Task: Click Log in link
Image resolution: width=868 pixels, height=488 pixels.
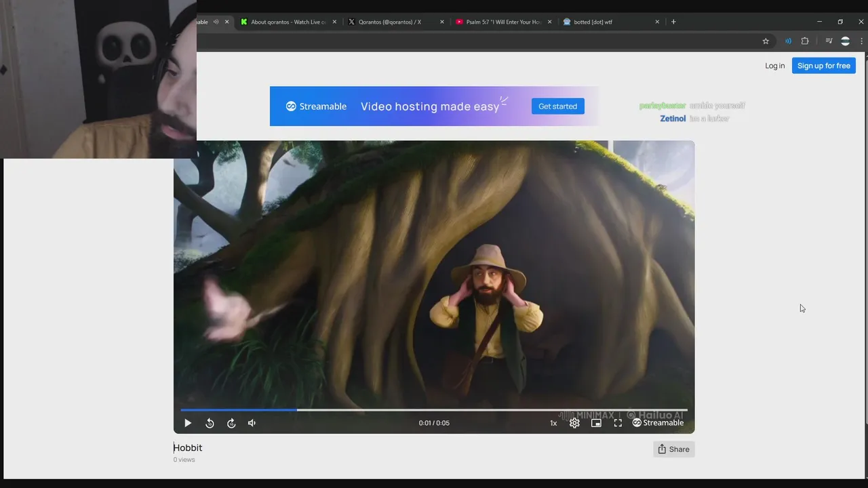Action: point(774,66)
